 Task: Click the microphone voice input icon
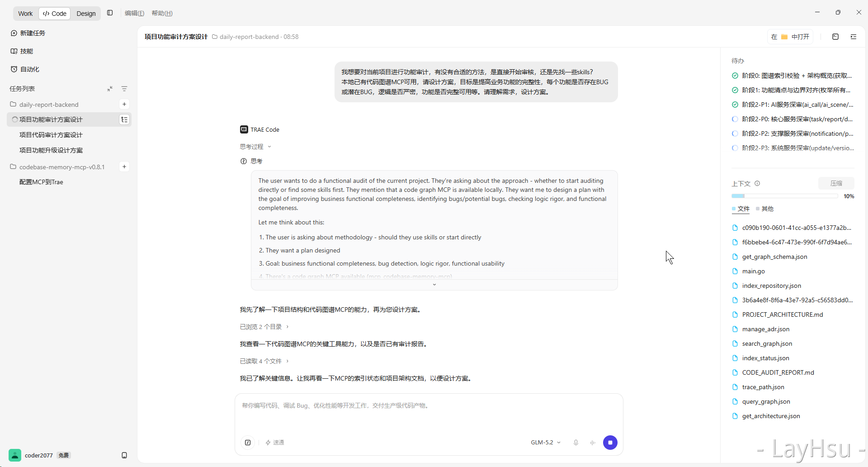(x=576, y=443)
